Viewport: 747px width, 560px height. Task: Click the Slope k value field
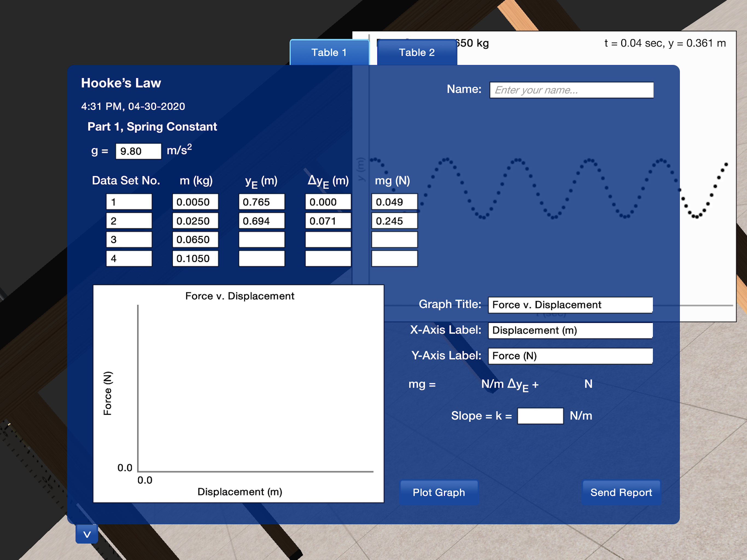pos(540,416)
